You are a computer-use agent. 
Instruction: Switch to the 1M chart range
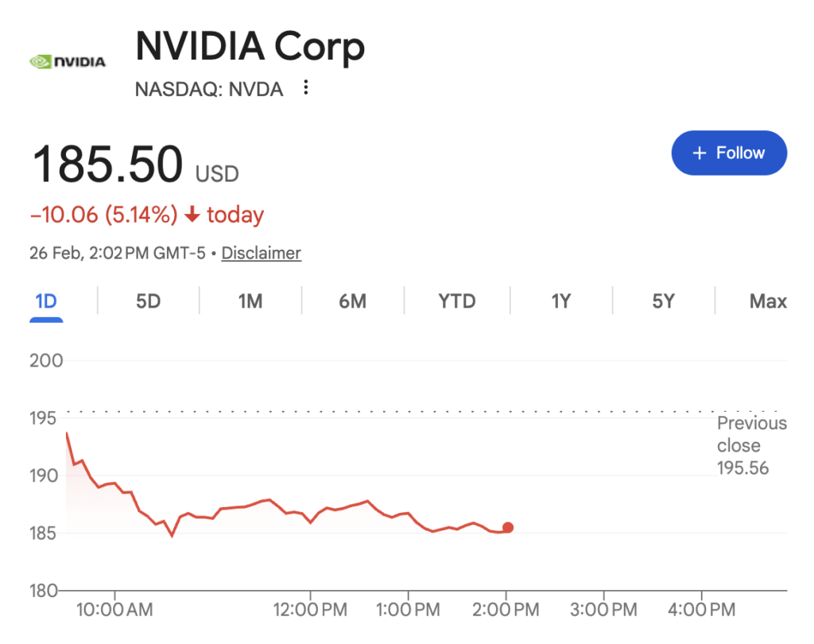click(x=249, y=301)
